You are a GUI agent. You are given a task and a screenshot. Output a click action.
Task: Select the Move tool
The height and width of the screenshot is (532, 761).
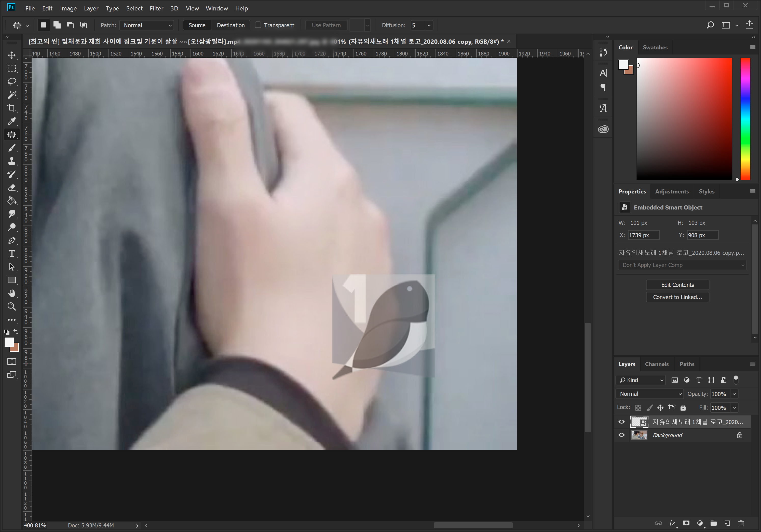tap(12, 55)
